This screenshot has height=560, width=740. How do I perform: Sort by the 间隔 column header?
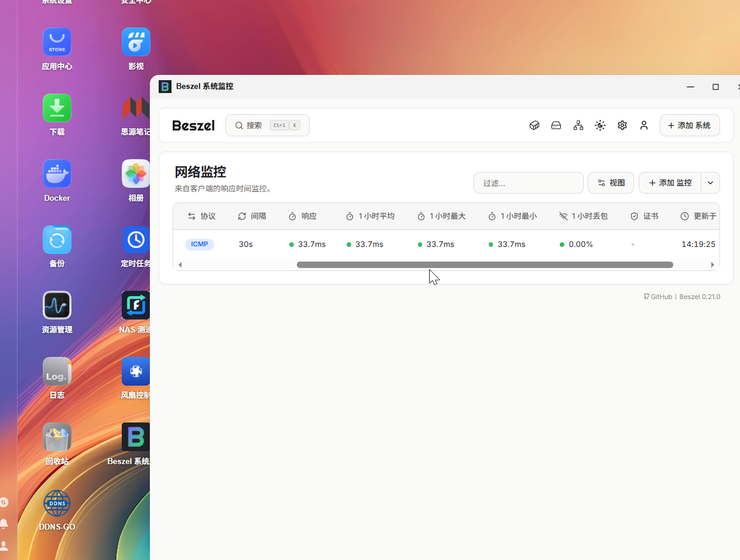(252, 216)
